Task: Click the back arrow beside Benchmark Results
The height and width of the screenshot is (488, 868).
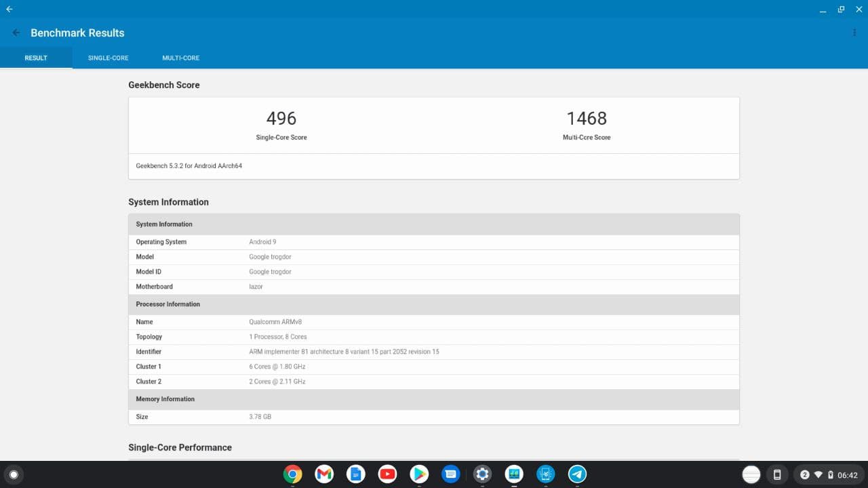Action: click(16, 33)
